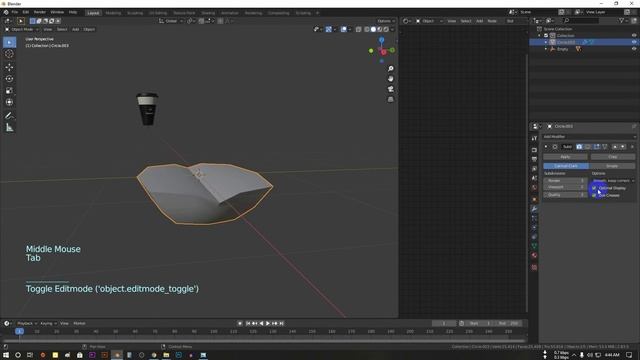Open the Object Mode dropdown

pyautogui.click(x=22, y=29)
